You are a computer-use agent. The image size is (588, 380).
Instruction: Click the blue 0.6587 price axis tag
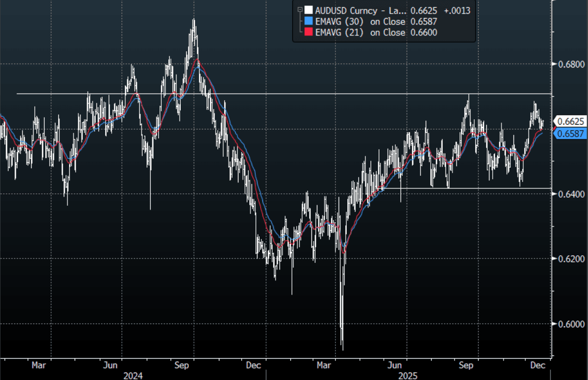(x=569, y=133)
